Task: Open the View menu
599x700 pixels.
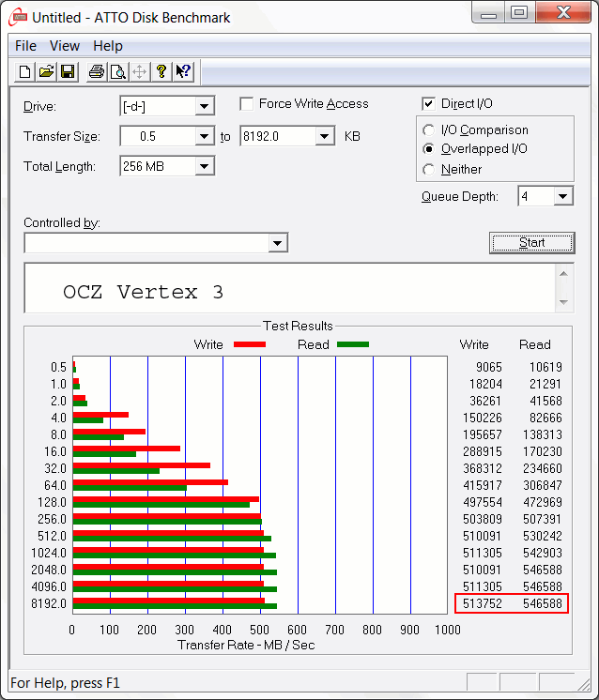Action: (x=65, y=46)
